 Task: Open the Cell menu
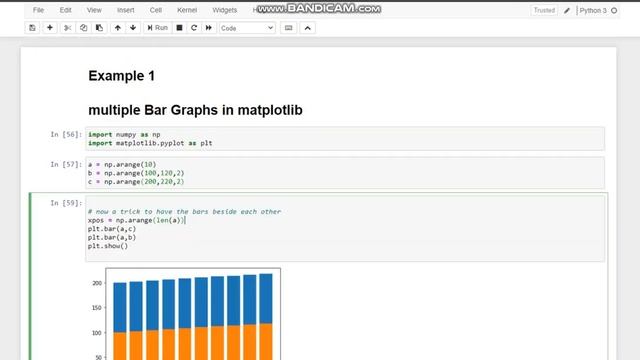[x=156, y=10]
